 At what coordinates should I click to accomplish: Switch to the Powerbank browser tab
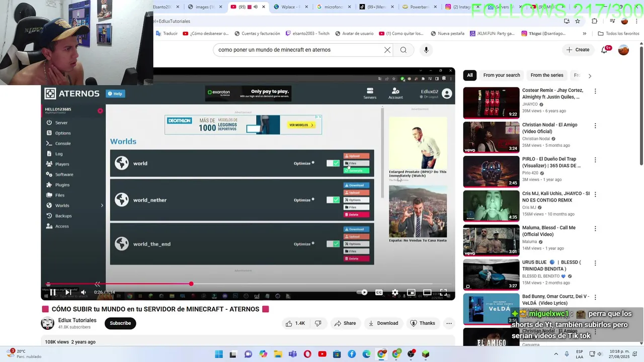pos(420,7)
